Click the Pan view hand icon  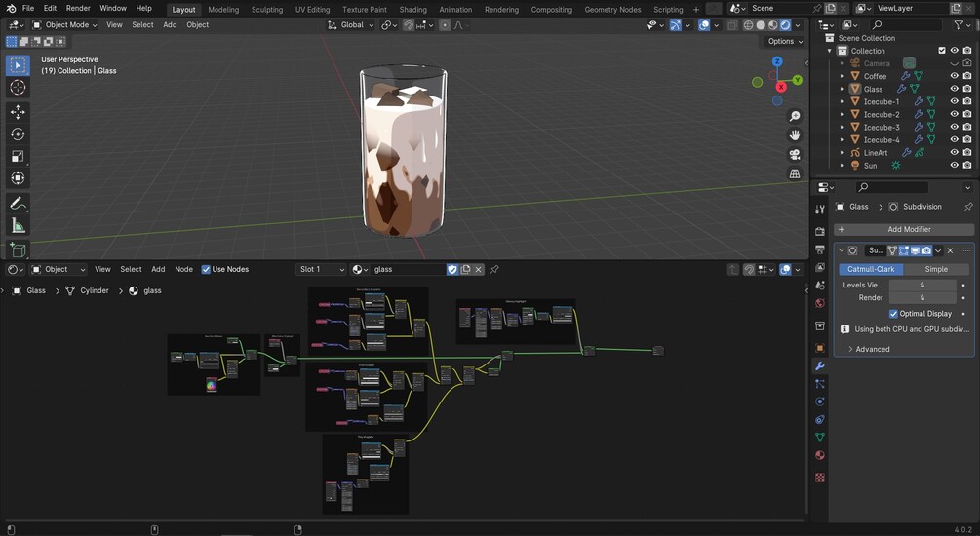coord(795,134)
